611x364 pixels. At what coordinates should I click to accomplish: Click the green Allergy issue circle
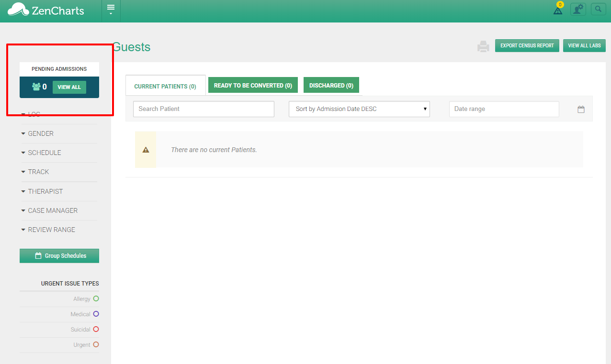point(96,298)
